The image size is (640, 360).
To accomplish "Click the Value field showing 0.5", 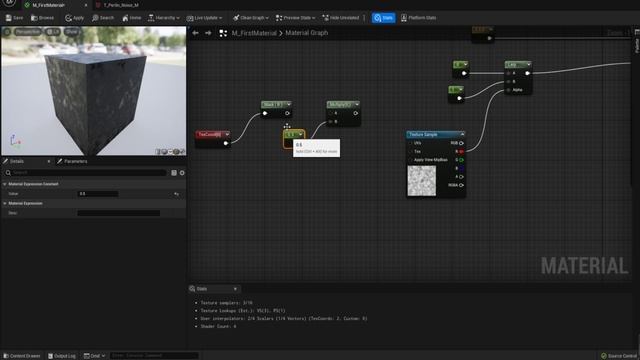I will pos(98,194).
